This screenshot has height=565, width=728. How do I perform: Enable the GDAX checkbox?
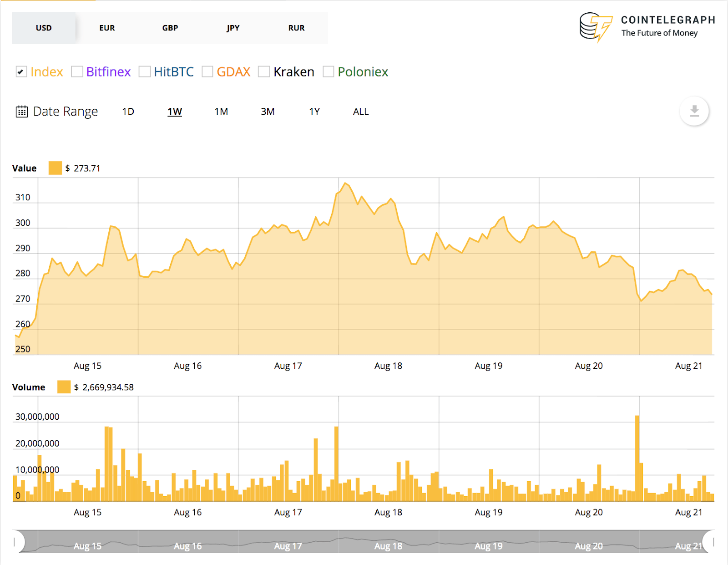click(208, 71)
